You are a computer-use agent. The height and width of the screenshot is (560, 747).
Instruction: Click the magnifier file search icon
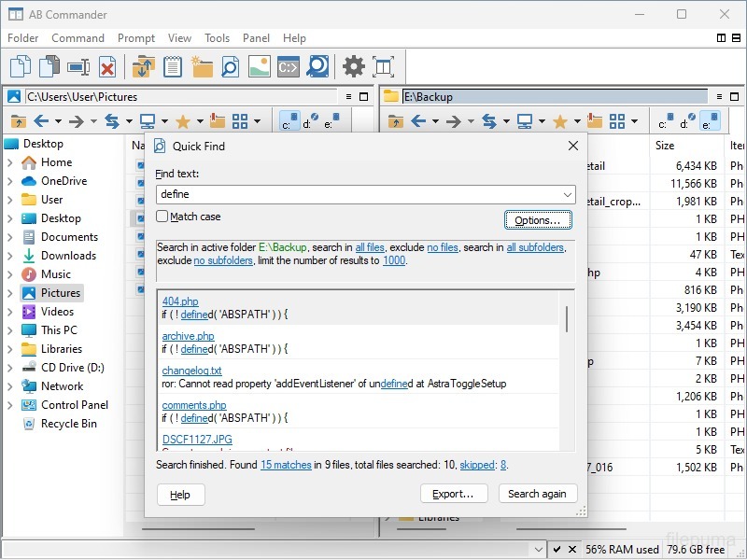point(231,66)
